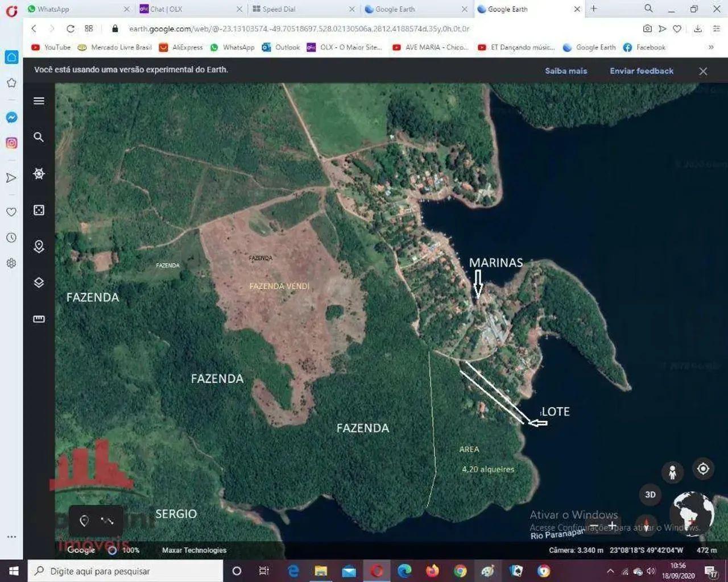Image resolution: width=728 pixels, height=582 pixels.
Task: Open Voyager ship wheel icon
Action: tap(39, 173)
